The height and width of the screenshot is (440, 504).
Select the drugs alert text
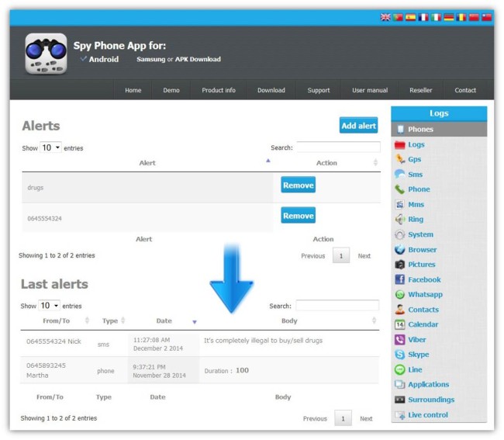[36, 188]
